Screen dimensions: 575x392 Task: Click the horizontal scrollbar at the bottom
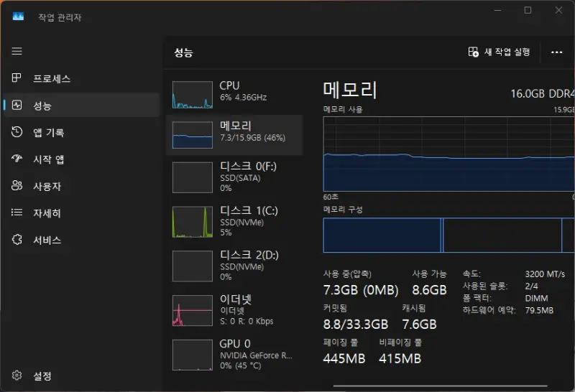point(440,386)
